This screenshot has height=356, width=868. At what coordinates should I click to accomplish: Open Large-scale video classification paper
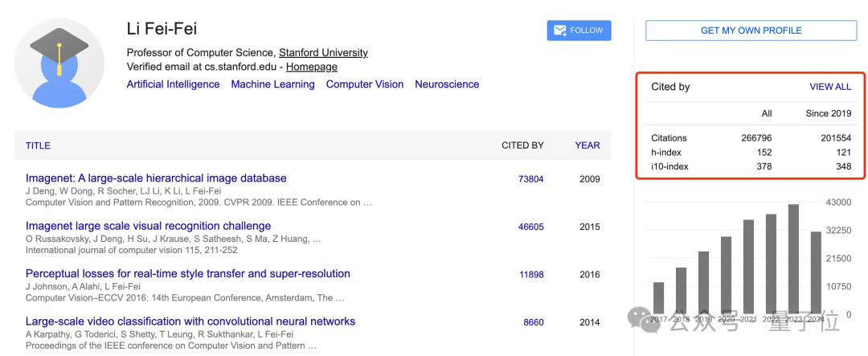[x=190, y=321]
